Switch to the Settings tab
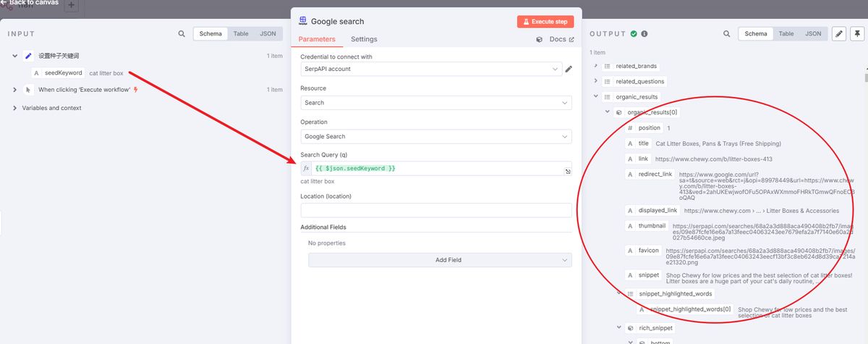Image resolution: width=868 pixels, height=344 pixels. coord(364,39)
